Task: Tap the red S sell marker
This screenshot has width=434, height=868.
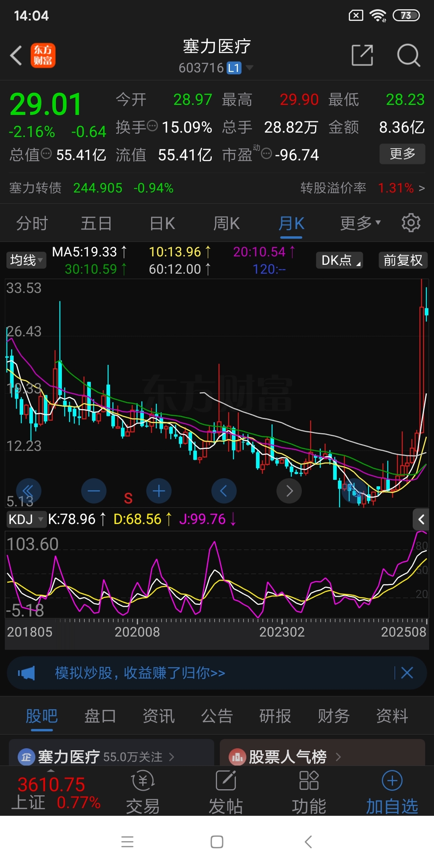Action: point(128,499)
